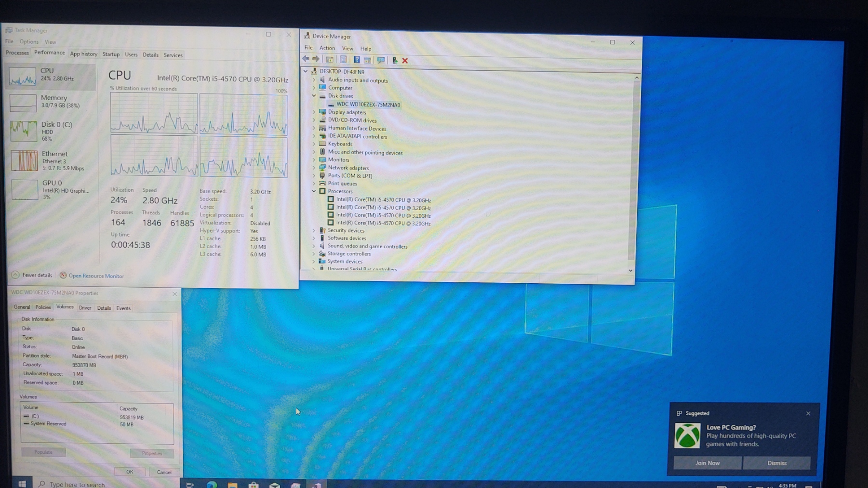Open File Explorer from the taskbar

[x=232, y=484]
